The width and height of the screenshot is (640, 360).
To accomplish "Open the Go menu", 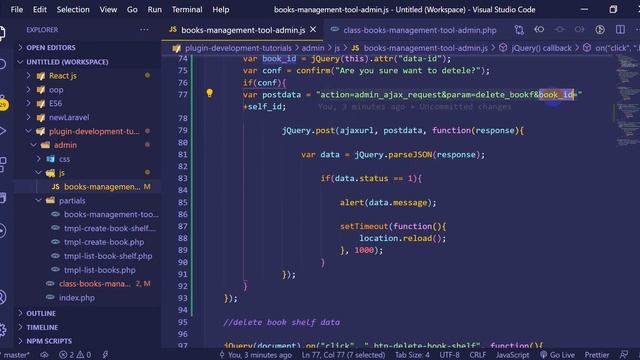I will tap(132, 9).
